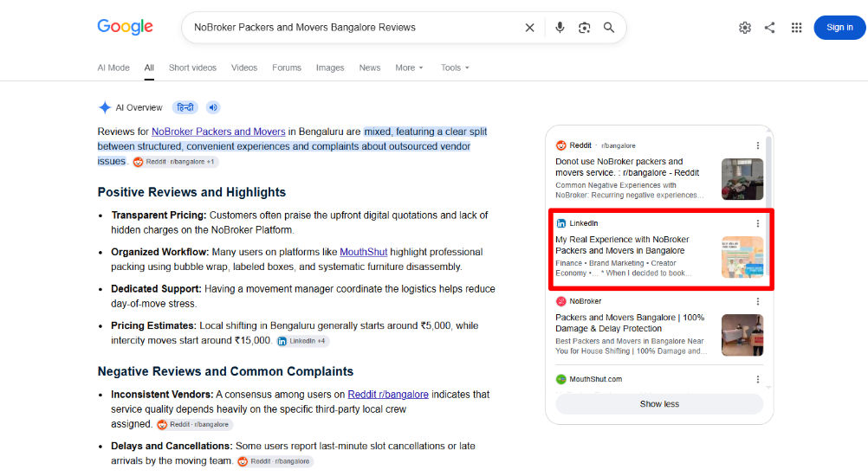Open the Videos tab
Image resolution: width=868 pixels, height=476 pixels.
click(x=244, y=68)
